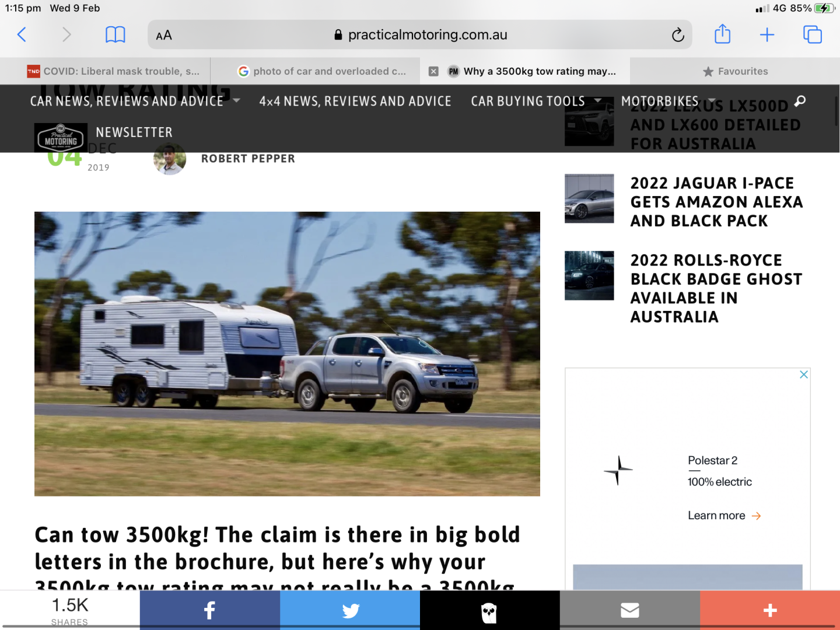840x630 pixels.
Task: Tap Robert Pepper's author avatar
Action: 170,159
